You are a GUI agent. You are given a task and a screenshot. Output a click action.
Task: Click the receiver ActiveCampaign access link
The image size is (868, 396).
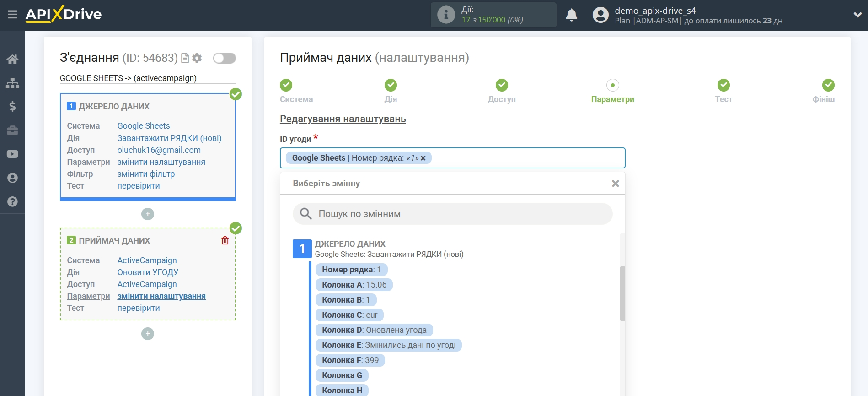click(x=147, y=284)
